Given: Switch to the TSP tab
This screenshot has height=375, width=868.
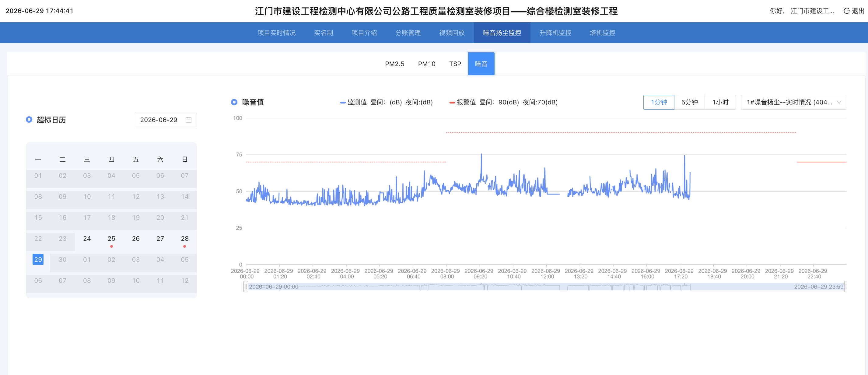Looking at the screenshot, I should click(x=455, y=64).
